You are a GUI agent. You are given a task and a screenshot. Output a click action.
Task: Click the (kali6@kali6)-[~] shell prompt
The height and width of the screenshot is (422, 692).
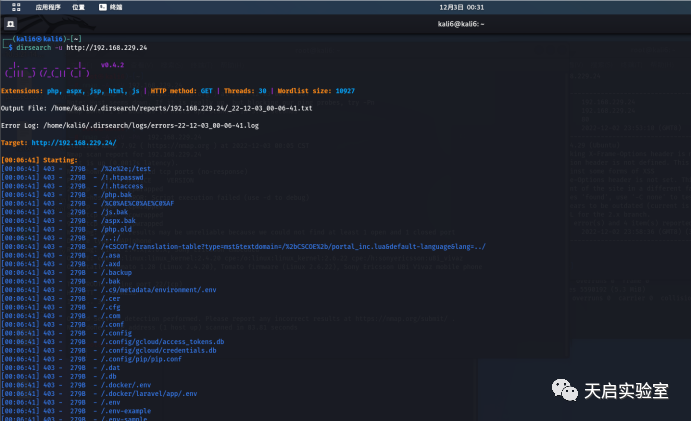(46, 39)
